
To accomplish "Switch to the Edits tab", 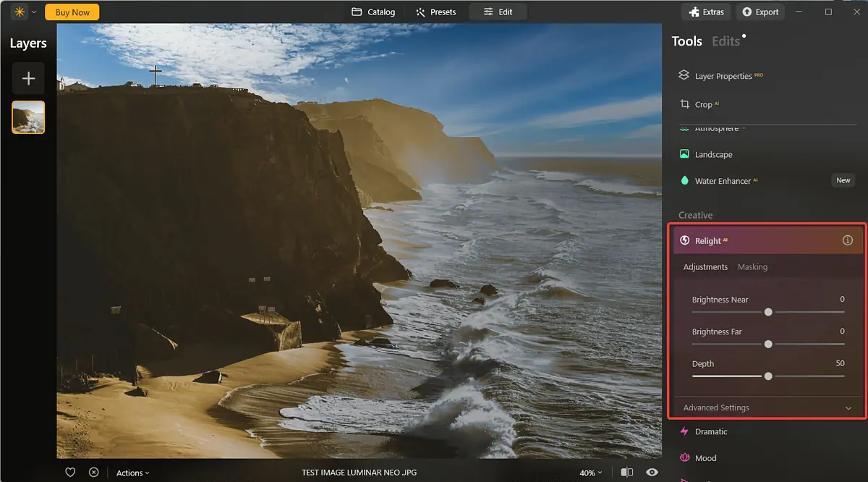I will point(726,41).
